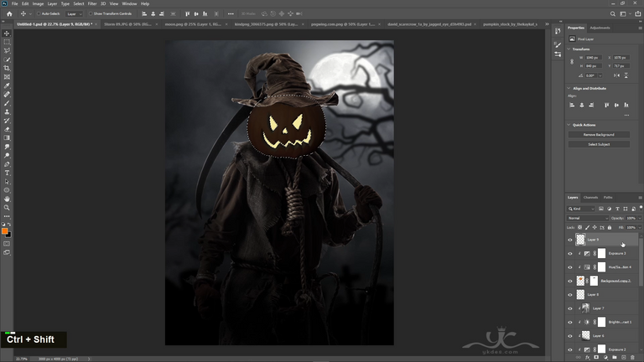Screen dimensions: 644x362
Task: Open the Filter menu
Action: (x=92, y=3)
